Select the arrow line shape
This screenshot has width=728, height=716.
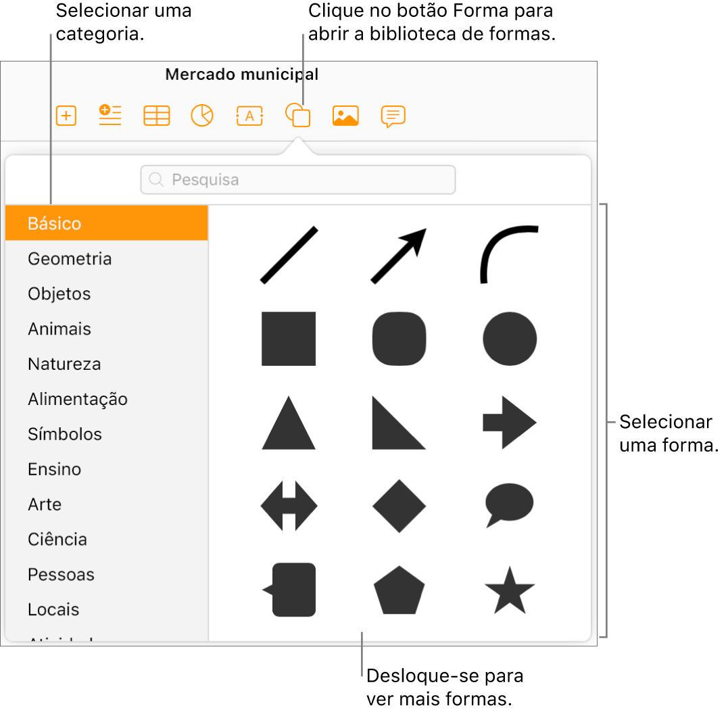tap(399, 256)
